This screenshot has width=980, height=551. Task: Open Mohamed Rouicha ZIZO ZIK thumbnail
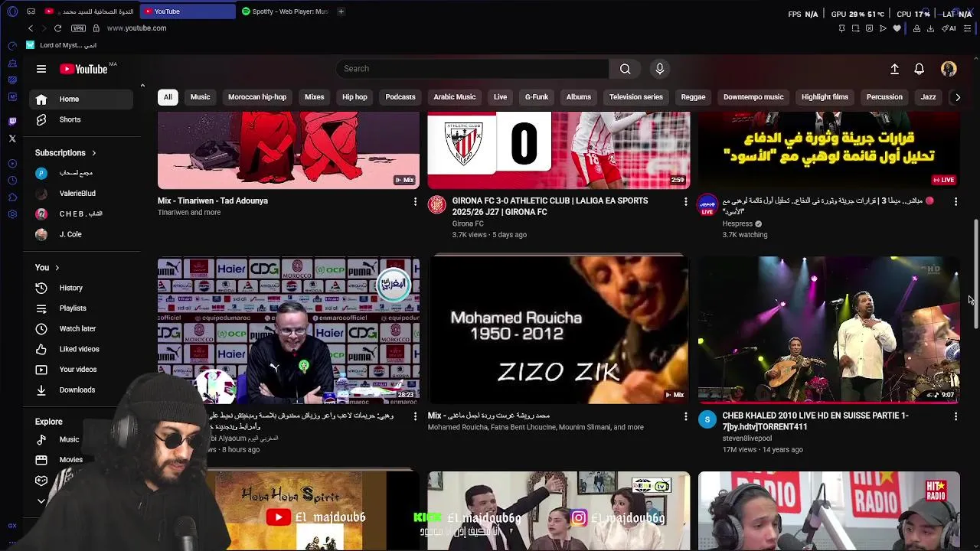coord(559,330)
